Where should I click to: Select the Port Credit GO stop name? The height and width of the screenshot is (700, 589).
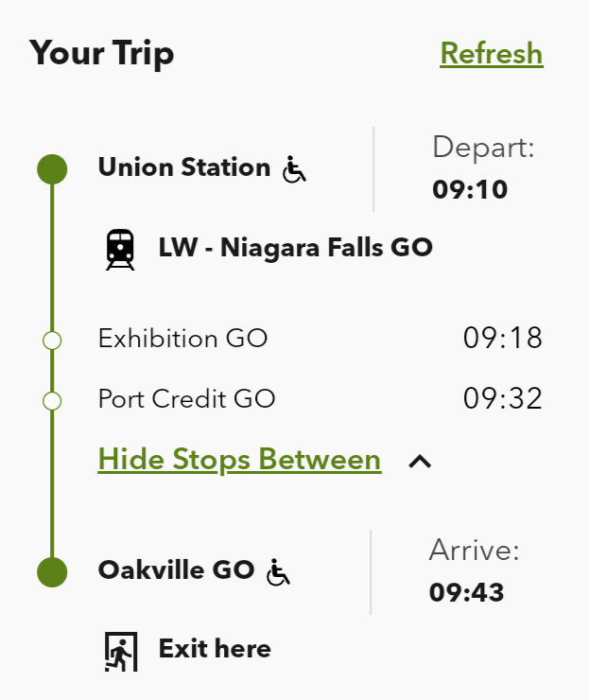click(x=186, y=399)
